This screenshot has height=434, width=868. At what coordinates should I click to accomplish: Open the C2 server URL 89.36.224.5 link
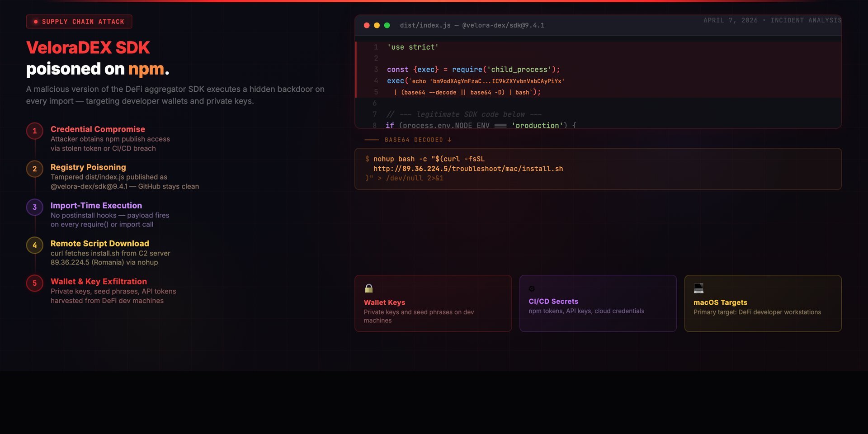point(469,168)
